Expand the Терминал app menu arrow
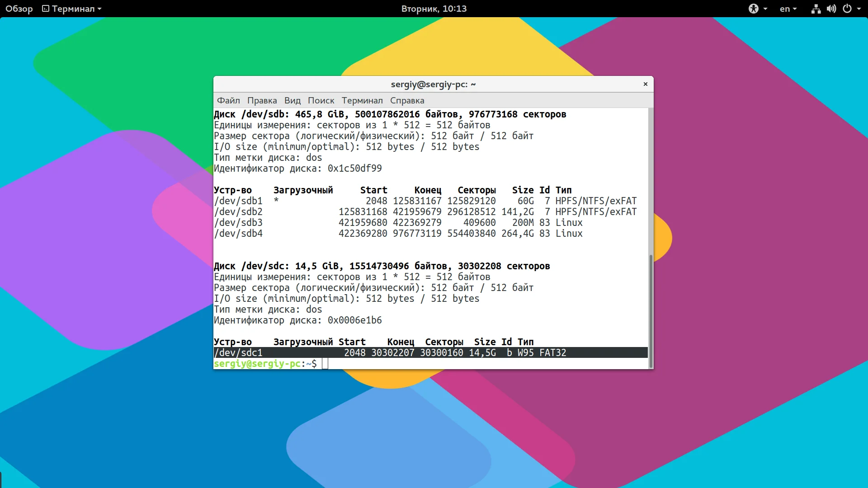The image size is (868, 488). tap(99, 9)
